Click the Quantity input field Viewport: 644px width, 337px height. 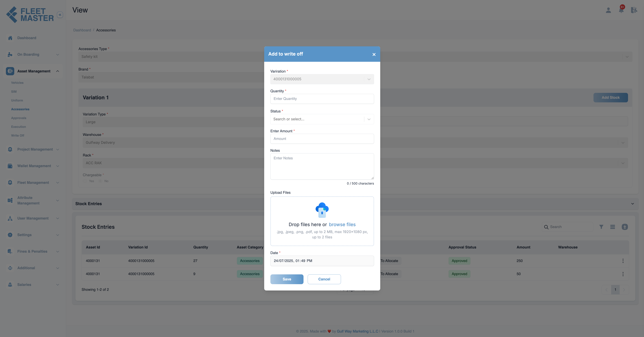click(x=322, y=99)
